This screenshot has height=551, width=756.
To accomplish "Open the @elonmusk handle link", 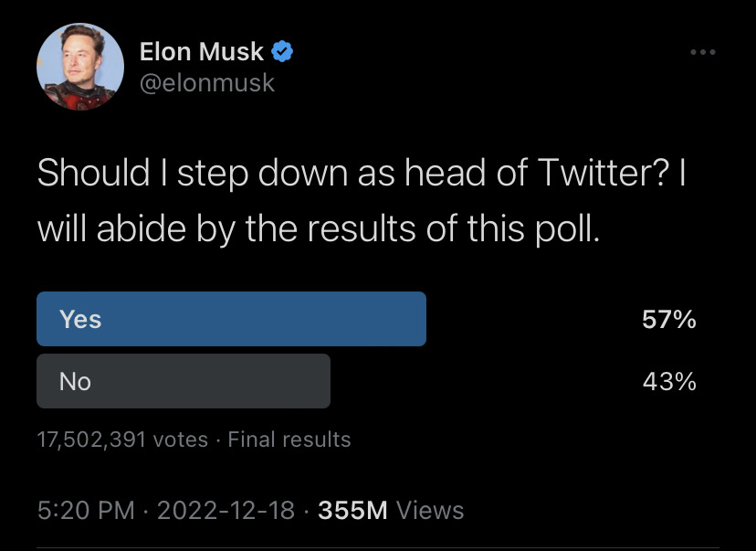I will pos(207,83).
